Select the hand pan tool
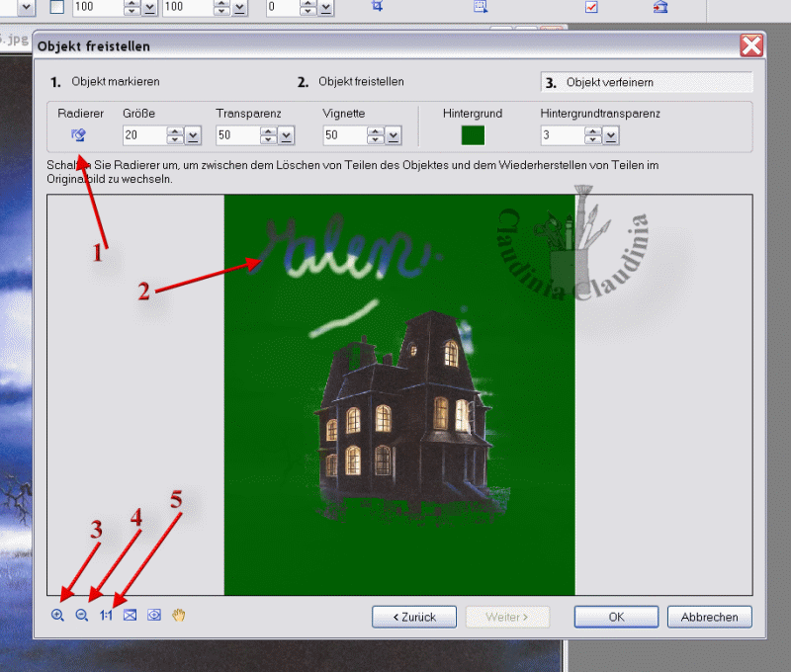This screenshot has width=791, height=672. [x=179, y=615]
